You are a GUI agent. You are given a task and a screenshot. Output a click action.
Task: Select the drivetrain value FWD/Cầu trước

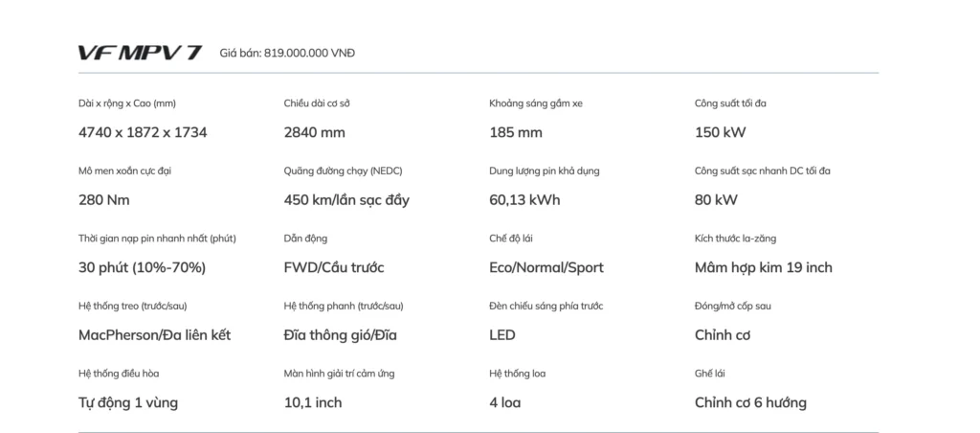334,267
